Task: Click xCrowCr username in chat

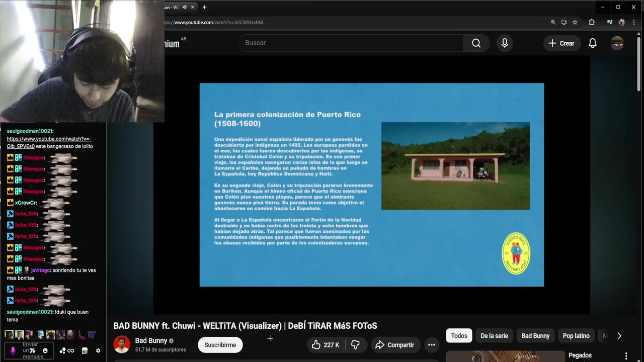Action: coord(26,203)
